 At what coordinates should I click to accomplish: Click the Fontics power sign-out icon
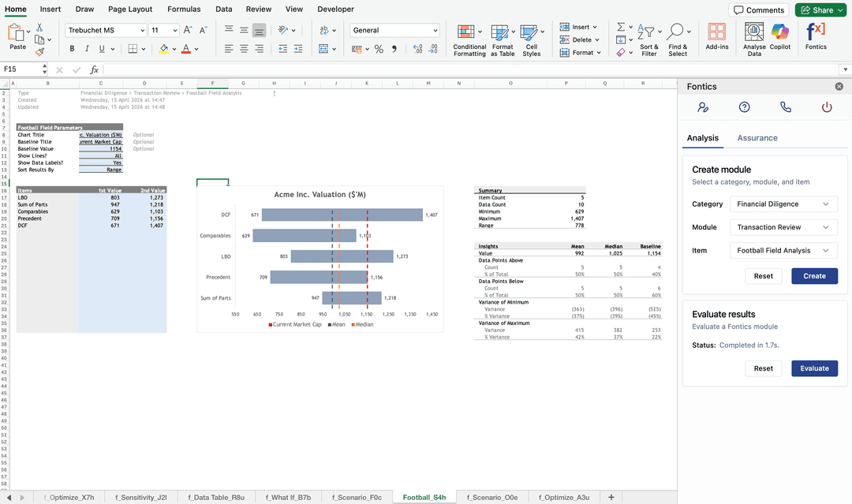[x=827, y=107]
